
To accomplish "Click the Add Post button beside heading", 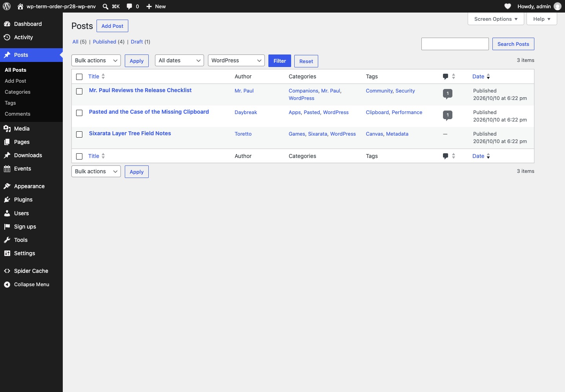I will tap(112, 26).
